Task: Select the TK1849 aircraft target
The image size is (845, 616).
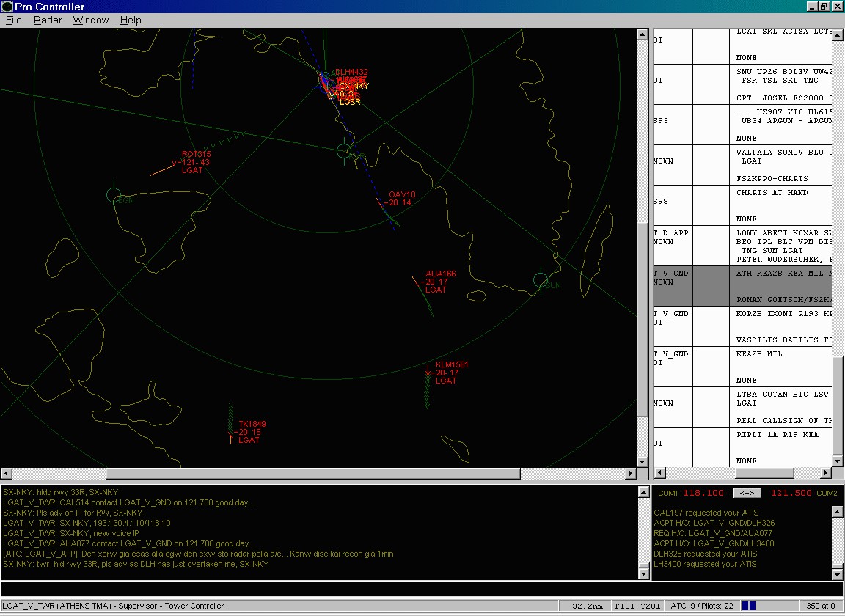Action: 230,434
